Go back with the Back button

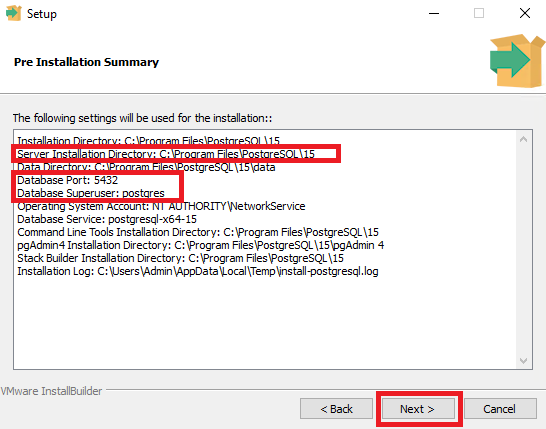click(336, 409)
